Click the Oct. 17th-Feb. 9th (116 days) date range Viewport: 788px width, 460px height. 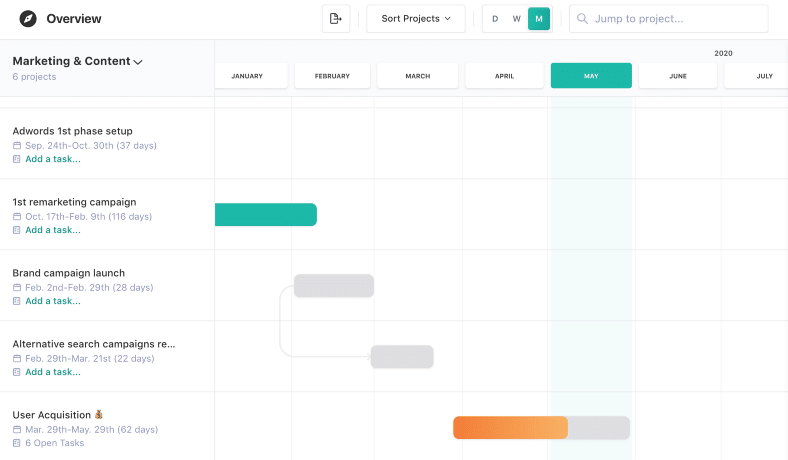tap(88, 216)
